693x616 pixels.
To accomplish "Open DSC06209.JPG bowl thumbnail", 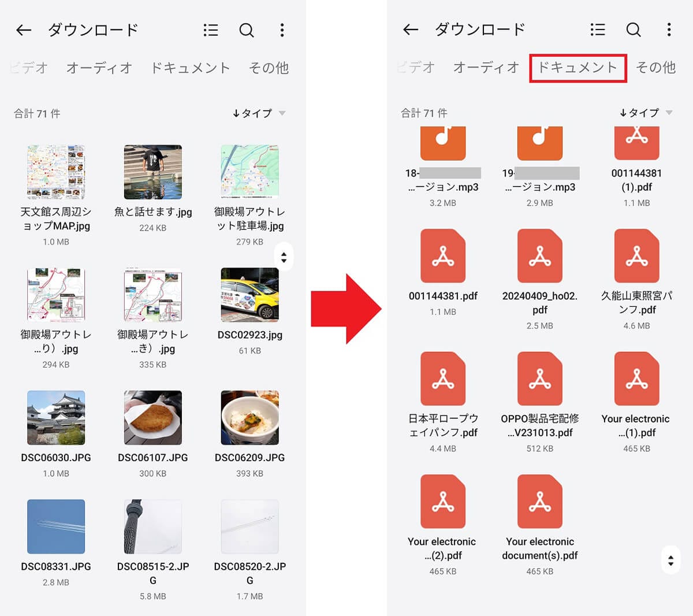I will (250, 418).
